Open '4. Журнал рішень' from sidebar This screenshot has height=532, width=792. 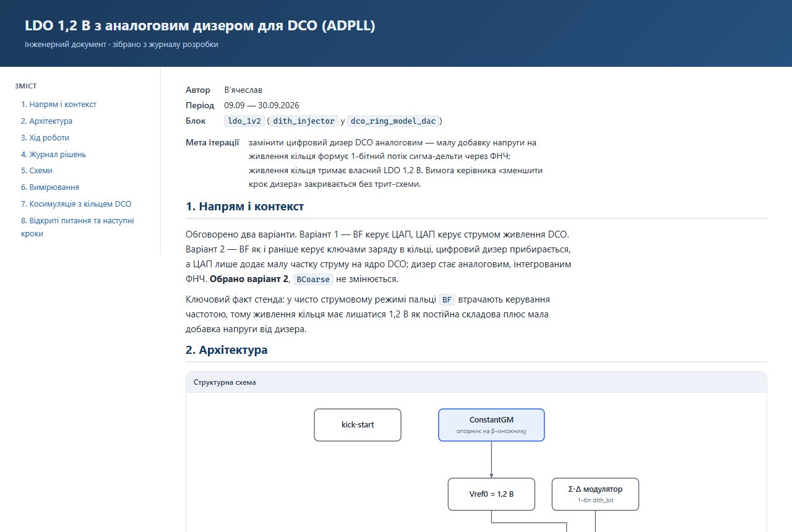tap(53, 154)
